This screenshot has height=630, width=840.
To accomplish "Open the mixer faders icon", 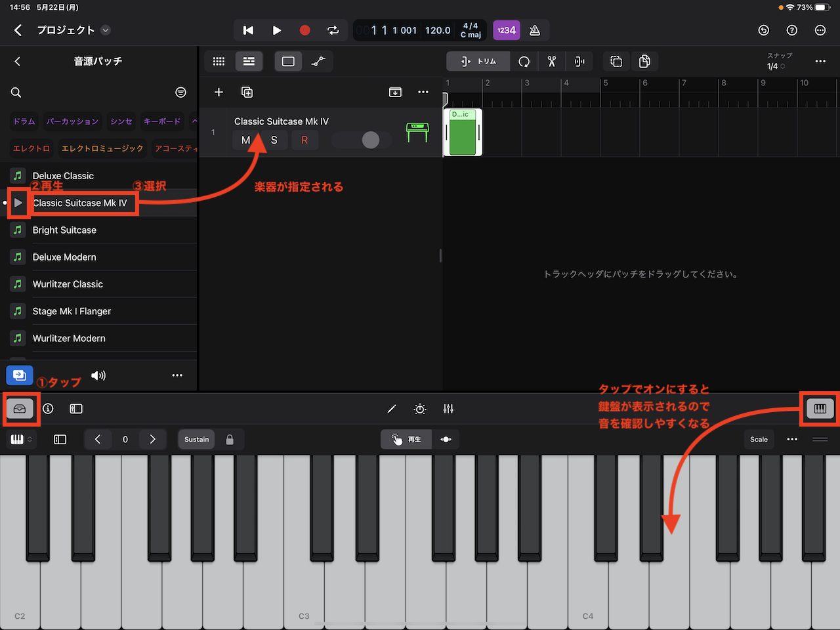I will pos(448,409).
